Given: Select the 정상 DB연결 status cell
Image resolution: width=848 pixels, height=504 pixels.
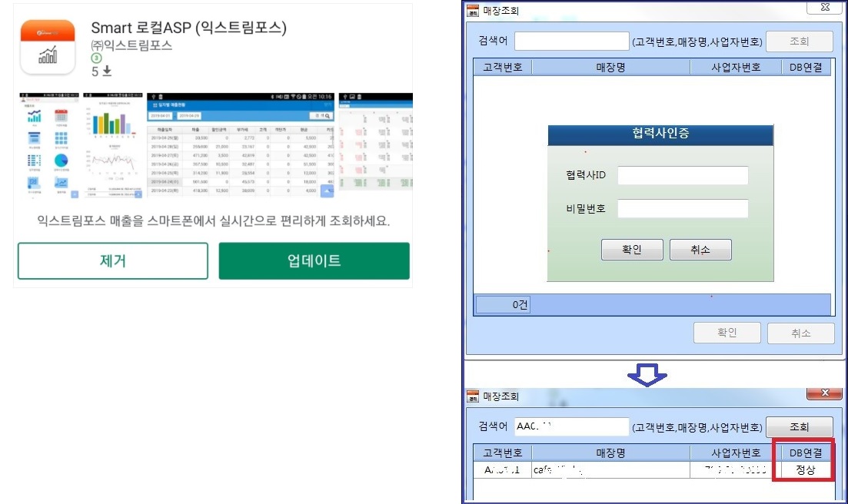Looking at the screenshot, I should coord(805,469).
